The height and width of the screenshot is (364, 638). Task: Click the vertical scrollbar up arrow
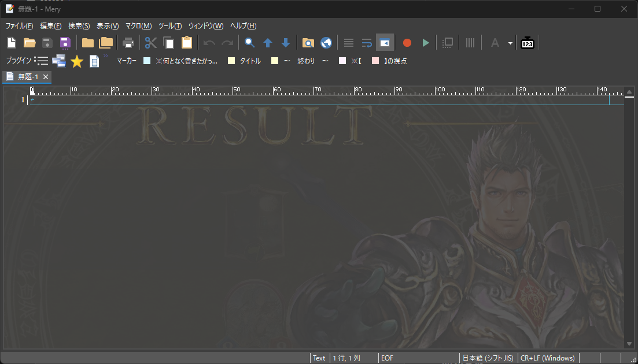pos(629,91)
